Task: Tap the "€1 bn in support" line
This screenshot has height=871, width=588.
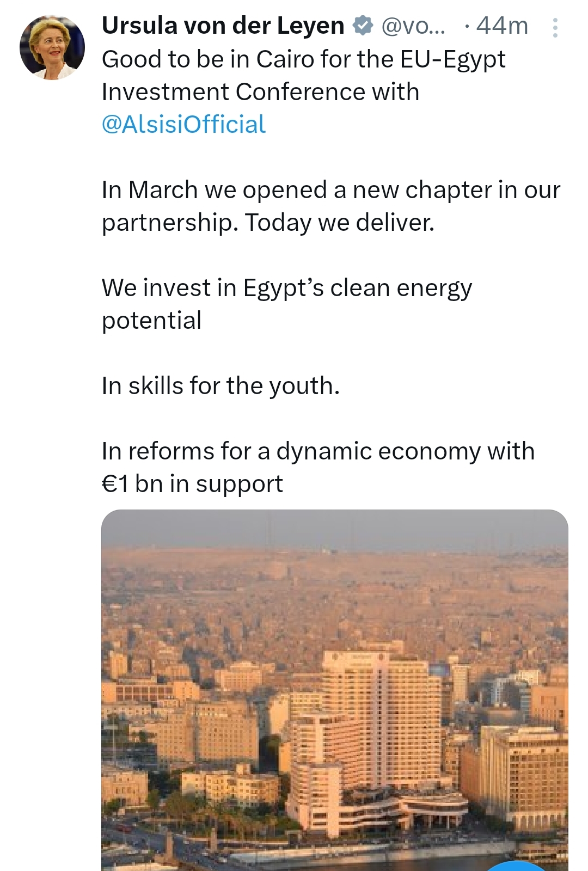Action: tap(192, 483)
